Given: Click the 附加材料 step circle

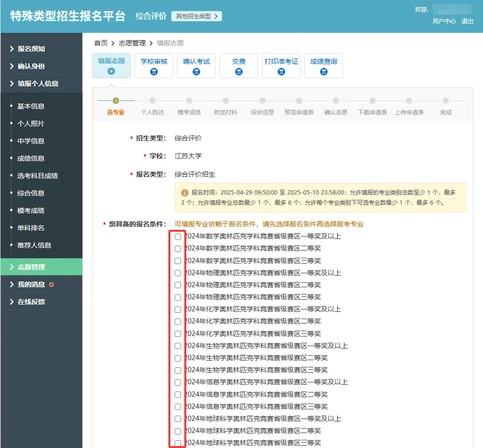Looking at the screenshot, I should [226, 100].
